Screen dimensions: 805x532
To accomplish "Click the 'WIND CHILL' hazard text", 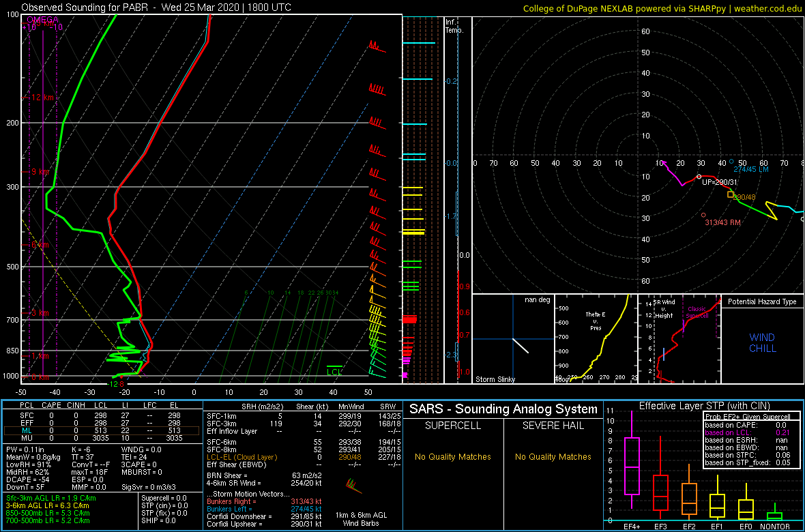I will pyautogui.click(x=762, y=343).
